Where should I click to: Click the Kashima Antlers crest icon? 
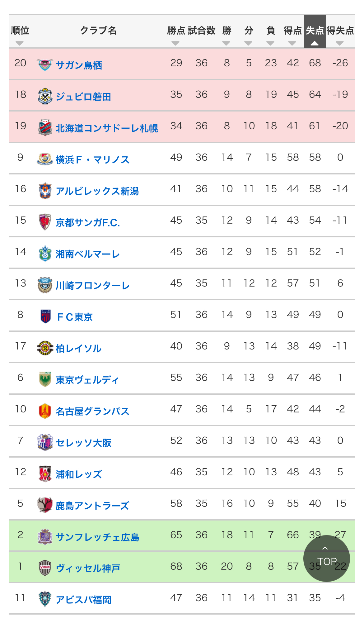tap(45, 505)
